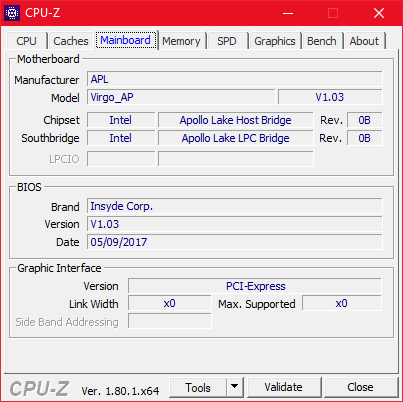Click Apollo Lake Host Bridge text
Viewport: 403px width, 402px height.
click(236, 120)
